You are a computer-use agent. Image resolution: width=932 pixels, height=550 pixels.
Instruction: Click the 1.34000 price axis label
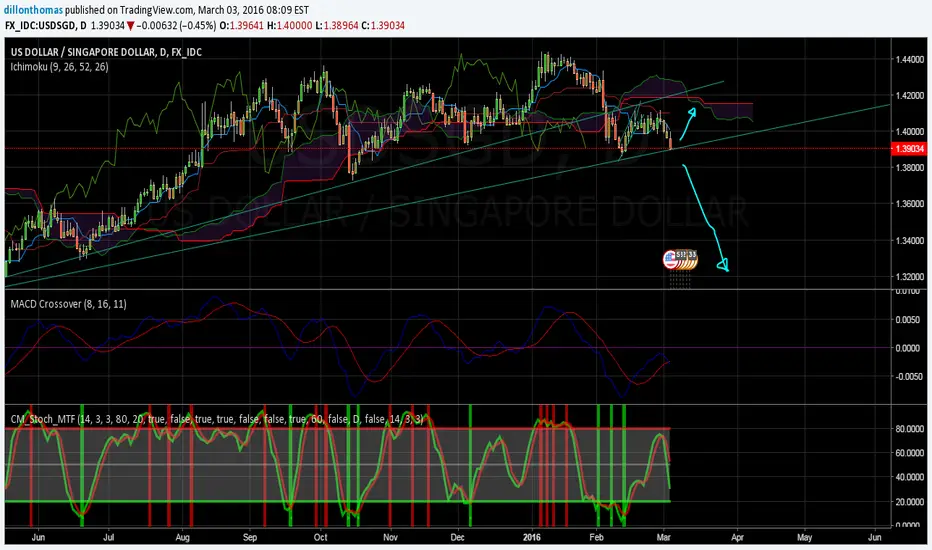[909, 241]
